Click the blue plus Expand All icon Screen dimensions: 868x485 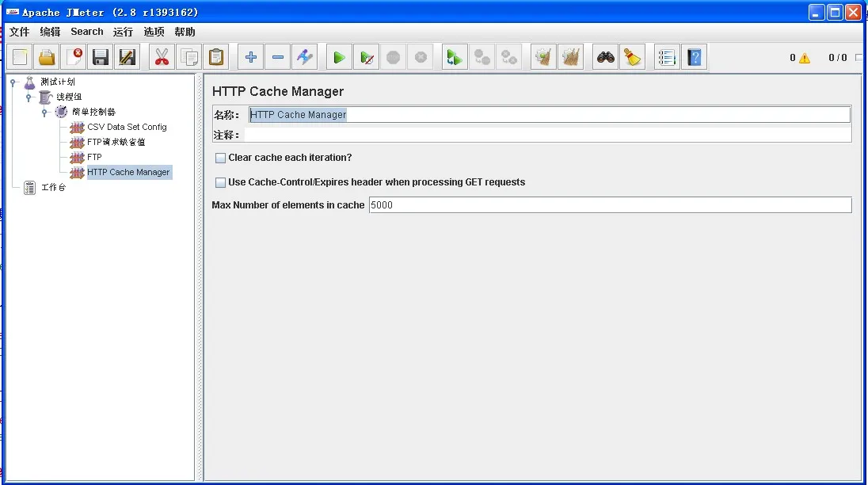251,57
